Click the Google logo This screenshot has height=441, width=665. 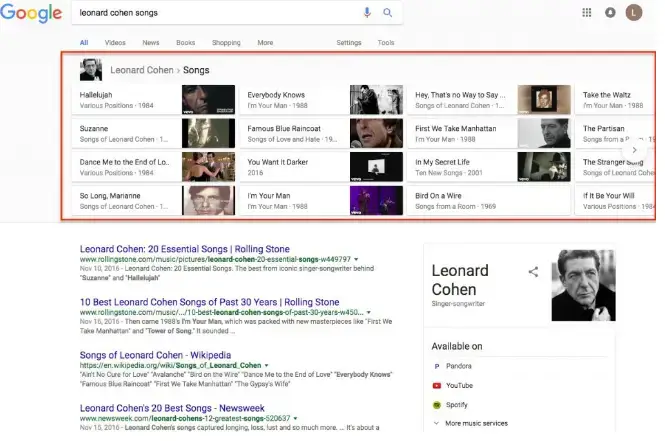(31, 13)
